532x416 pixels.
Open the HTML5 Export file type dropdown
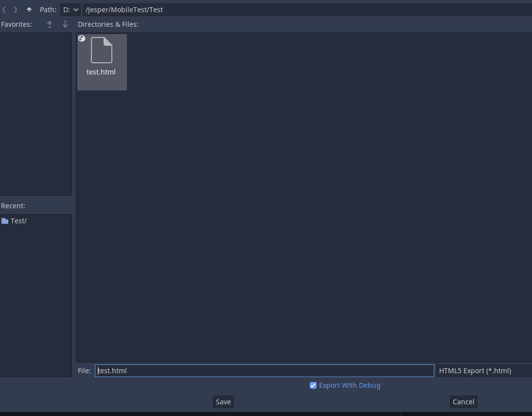click(x=483, y=370)
